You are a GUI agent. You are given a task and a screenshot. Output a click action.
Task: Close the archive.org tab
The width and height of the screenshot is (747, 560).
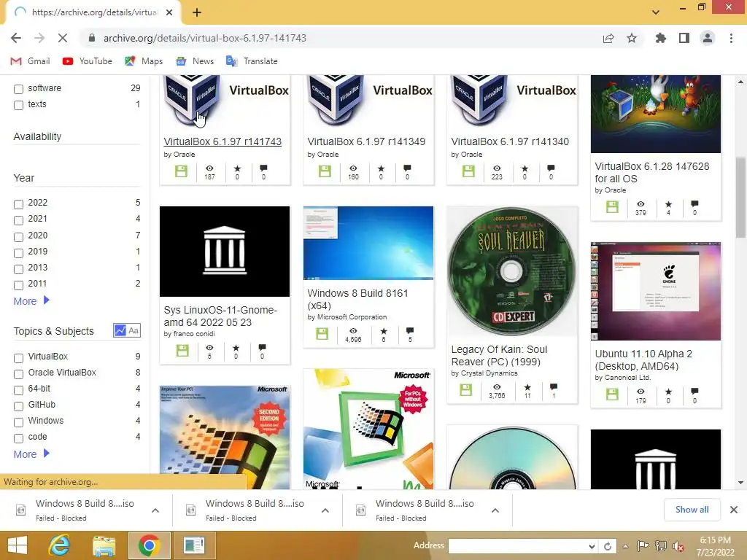[169, 12]
